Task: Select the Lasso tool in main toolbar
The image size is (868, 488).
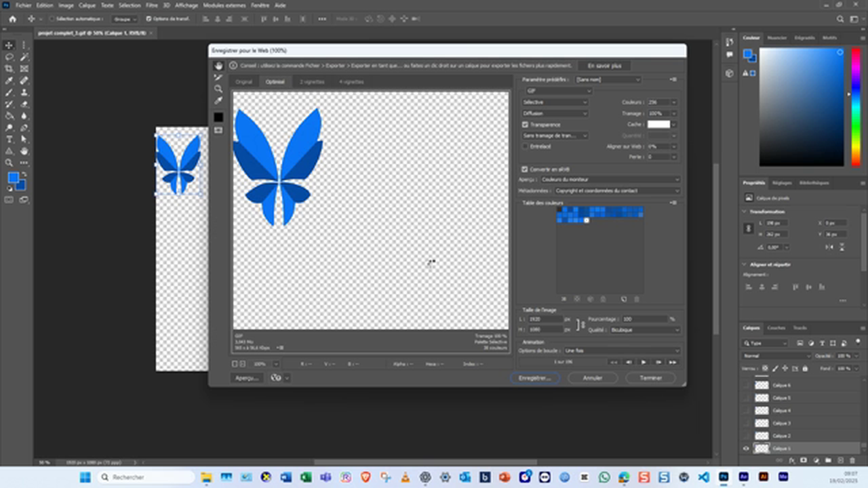Action: pos(9,57)
